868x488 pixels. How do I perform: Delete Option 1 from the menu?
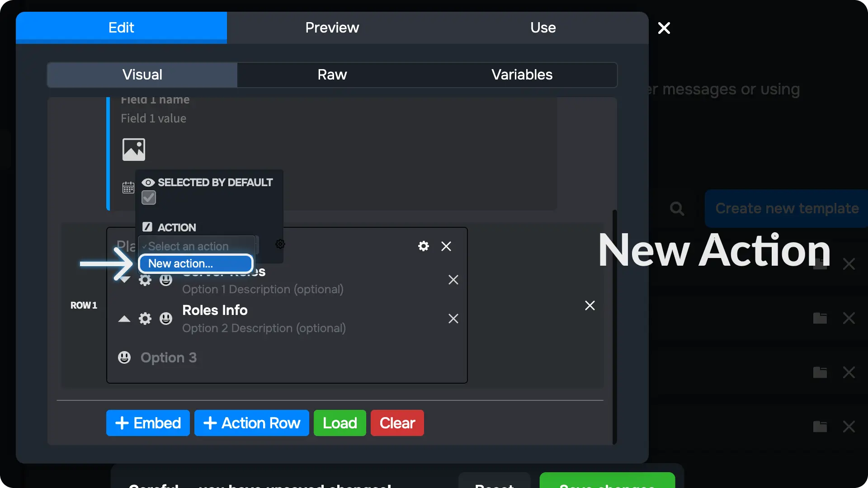point(453,280)
